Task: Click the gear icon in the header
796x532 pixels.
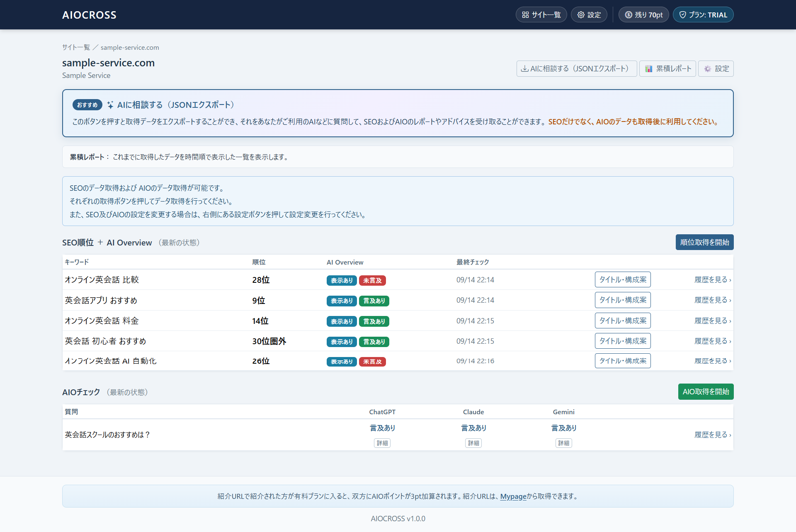Action: (x=581, y=15)
